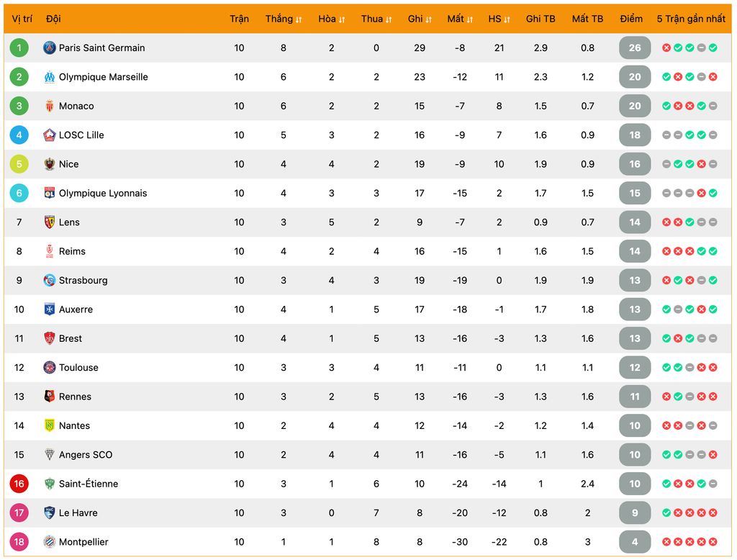Click the Le Havre club crest
Viewport: 737px width, 560px height.
(50, 512)
